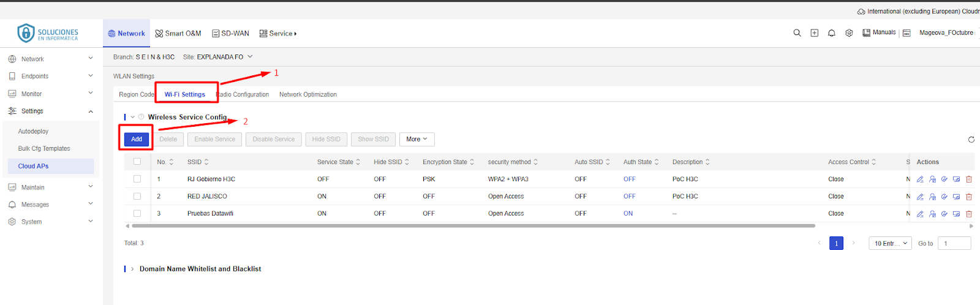This screenshot has width=980, height=305.
Task: Open the notifications bell
Action: (832, 33)
